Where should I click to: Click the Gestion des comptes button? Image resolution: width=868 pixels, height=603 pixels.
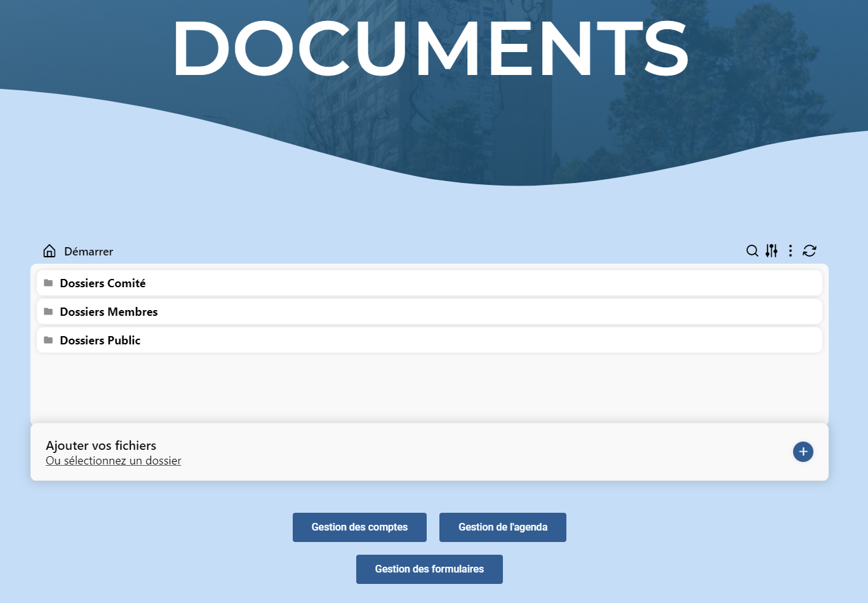[359, 527]
